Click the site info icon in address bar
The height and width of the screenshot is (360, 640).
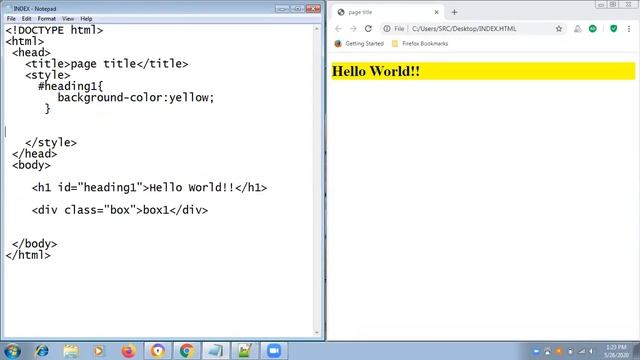click(x=387, y=29)
